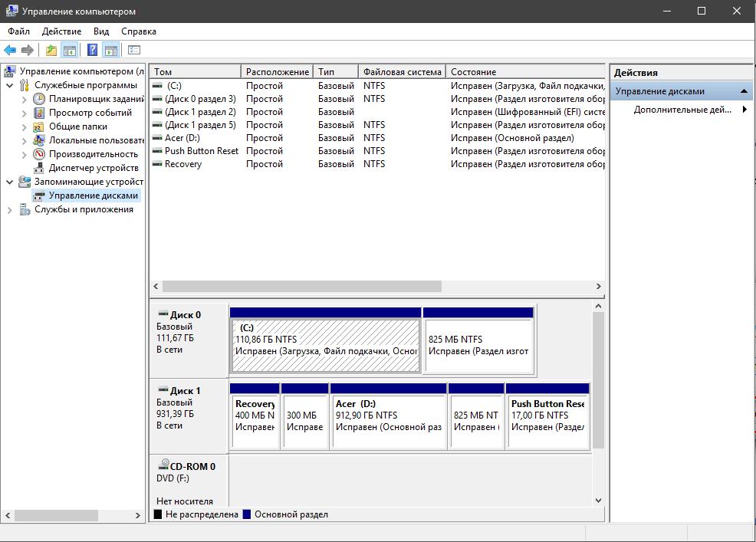Image resolution: width=756 pixels, height=542 pixels.
Task: Open the Действие menu
Action: point(61,31)
